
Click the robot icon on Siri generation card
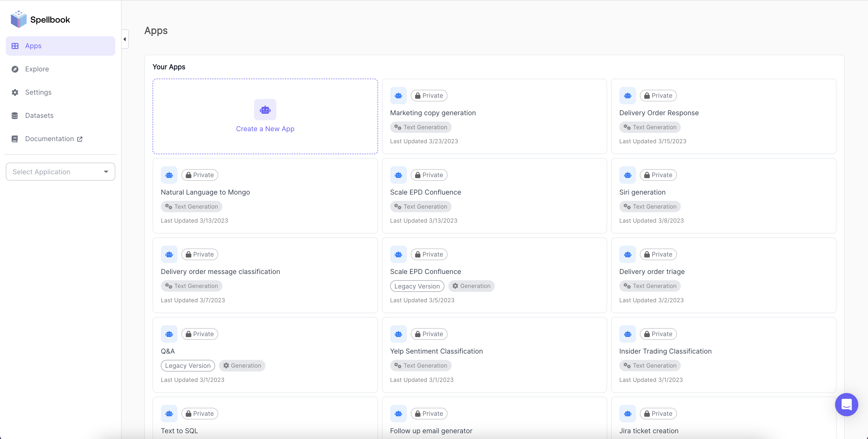[628, 175]
